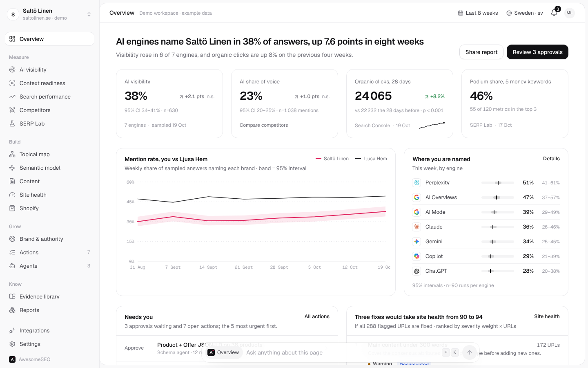This screenshot has width=588, height=368.
Task: Click the Semantic model icon
Action: pyautogui.click(x=12, y=168)
